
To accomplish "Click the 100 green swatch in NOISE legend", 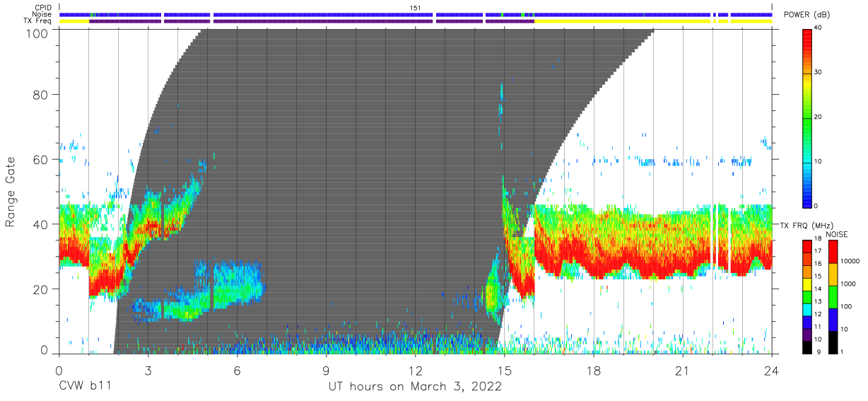I will [x=833, y=297].
